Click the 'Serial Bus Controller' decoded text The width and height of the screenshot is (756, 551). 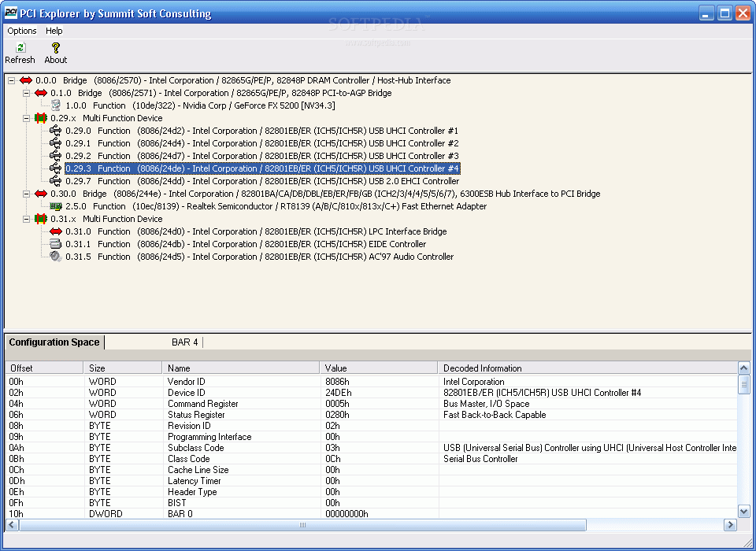pyautogui.click(x=480, y=459)
